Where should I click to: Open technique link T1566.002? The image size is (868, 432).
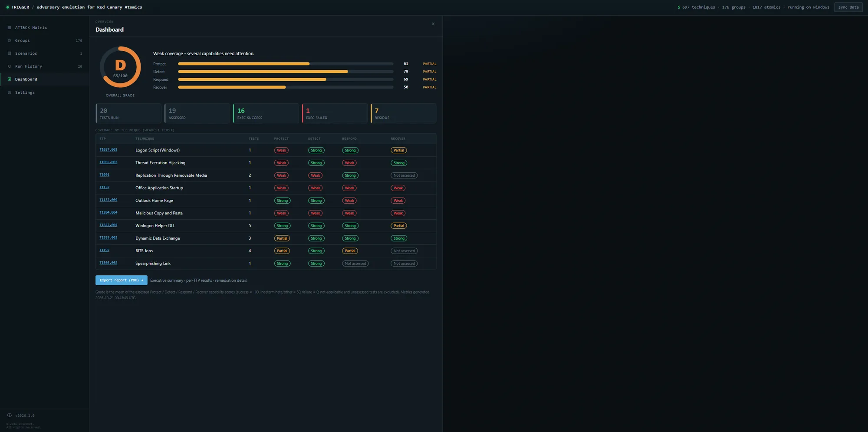pyautogui.click(x=108, y=263)
